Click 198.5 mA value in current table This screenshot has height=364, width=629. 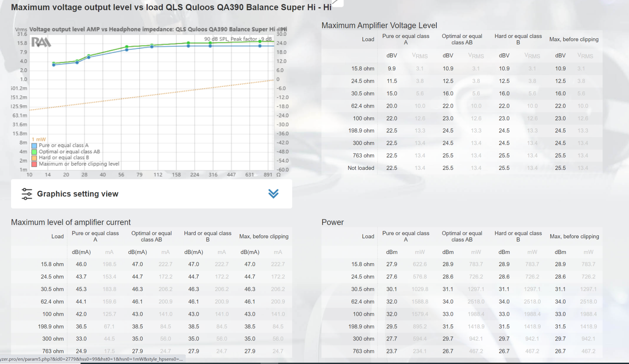(x=109, y=264)
